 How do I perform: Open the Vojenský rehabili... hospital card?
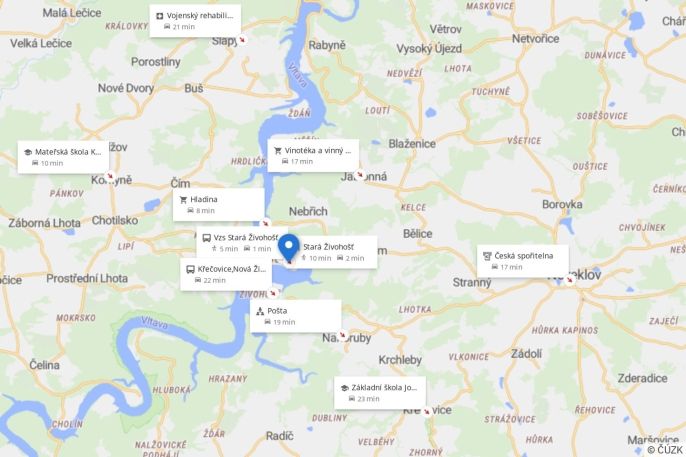(x=195, y=21)
